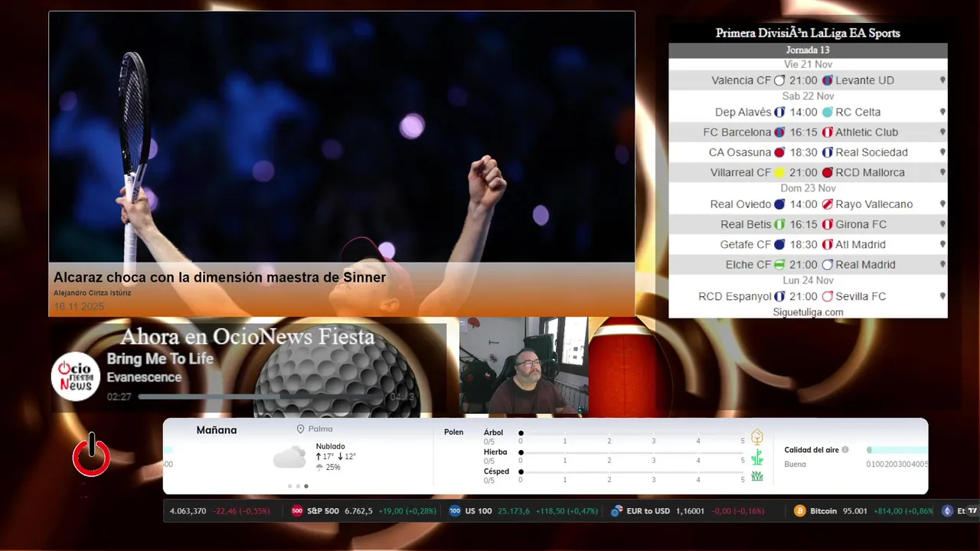
Task: Select the Jornada 13 header bar
Action: [x=808, y=51]
